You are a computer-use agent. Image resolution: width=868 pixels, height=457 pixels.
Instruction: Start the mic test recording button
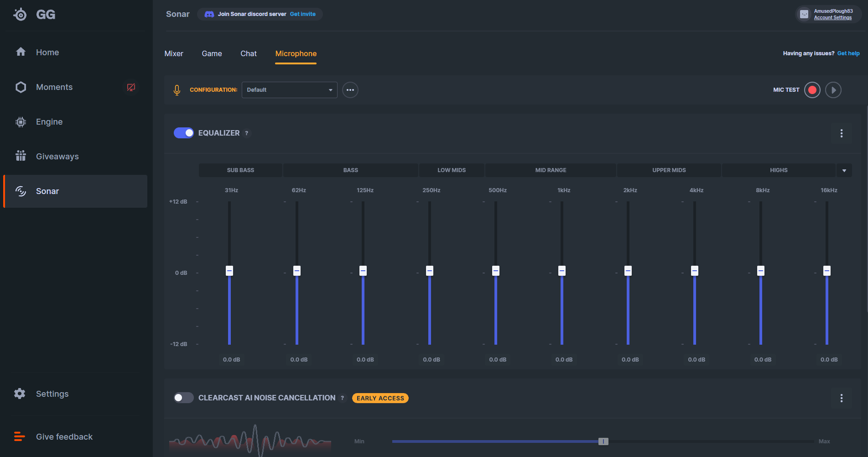pyautogui.click(x=812, y=90)
